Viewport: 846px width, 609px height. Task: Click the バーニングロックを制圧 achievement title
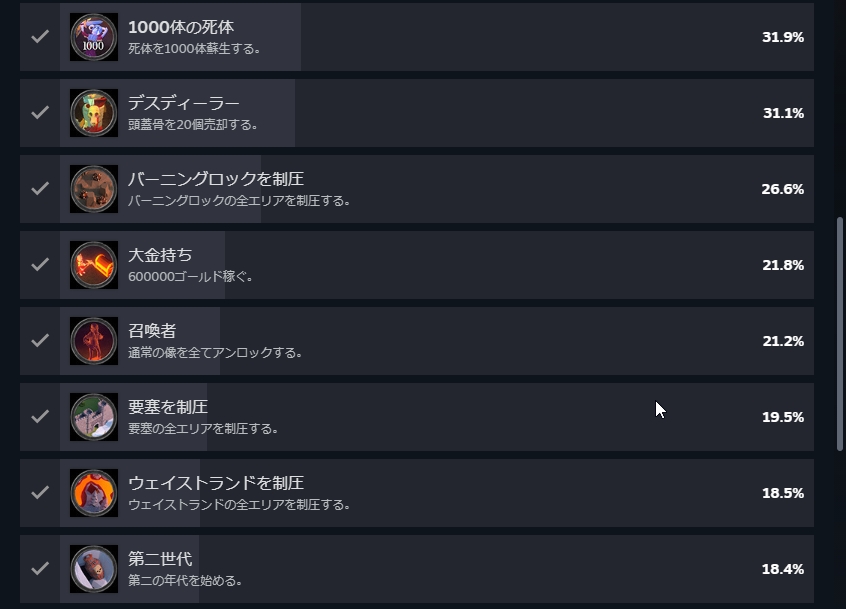[x=216, y=179]
